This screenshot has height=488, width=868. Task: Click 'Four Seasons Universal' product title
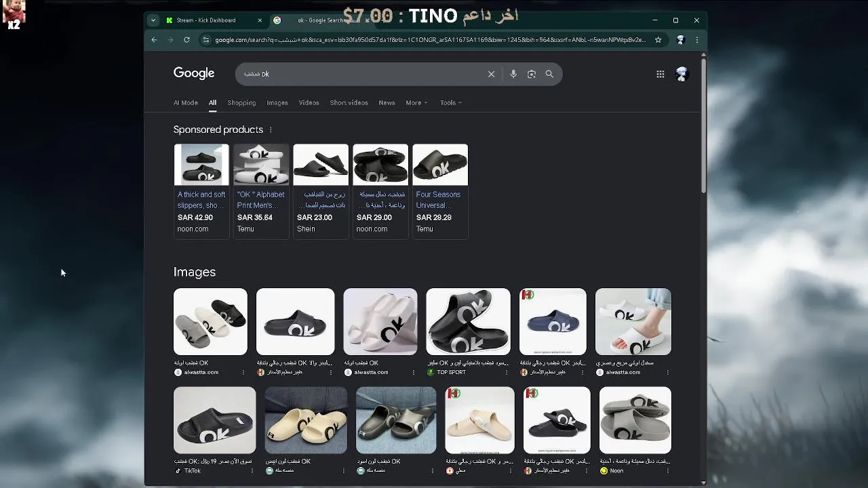[438, 199]
